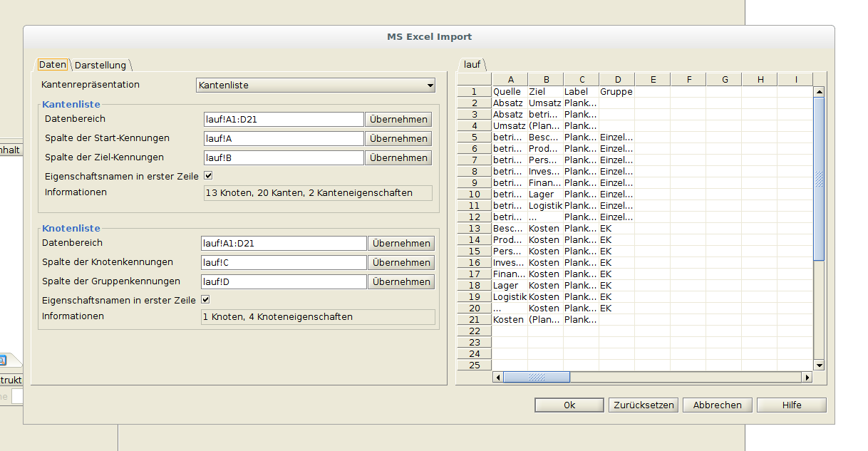The image size is (868, 451).
Task: Click the "Ziel" header cell
Action: [546, 91]
